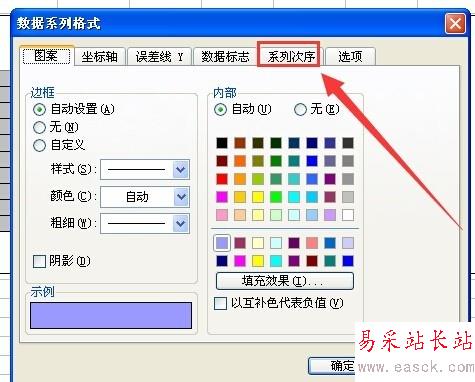Open the 颜色(C) color dropdown
The width and height of the screenshot is (475, 382).
coord(181,197)
